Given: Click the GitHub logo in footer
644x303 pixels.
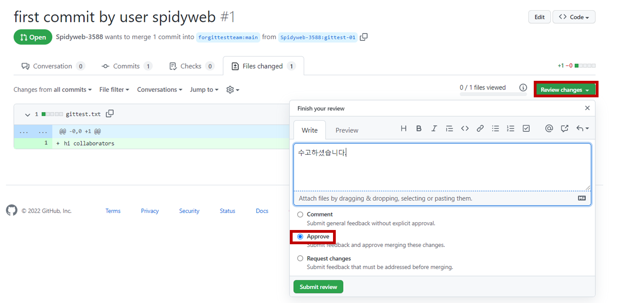Looking at the screenshot, I should point(11,210).
